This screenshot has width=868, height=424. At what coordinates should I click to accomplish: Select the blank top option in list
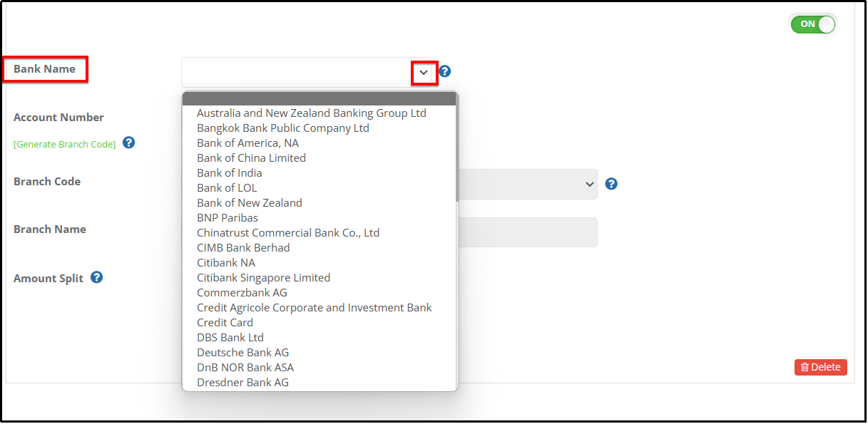[319, 99]
